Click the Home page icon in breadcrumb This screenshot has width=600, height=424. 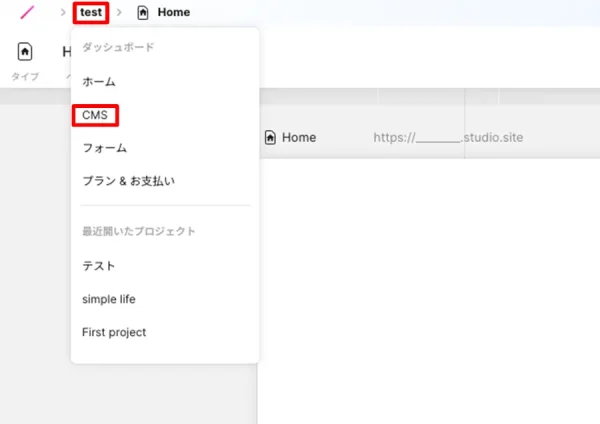(143, 13)
